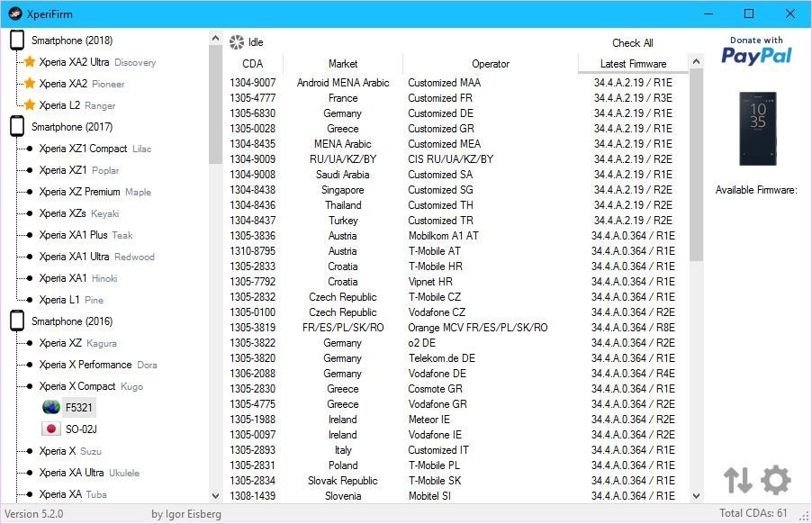Click the firmware list scrollbar thumb
The width and height of the screenshot is (812, 524).
[697, 165]
